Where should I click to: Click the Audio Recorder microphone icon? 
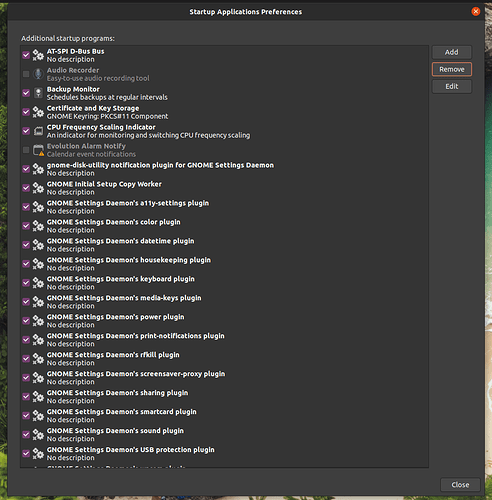pos(38,74)
